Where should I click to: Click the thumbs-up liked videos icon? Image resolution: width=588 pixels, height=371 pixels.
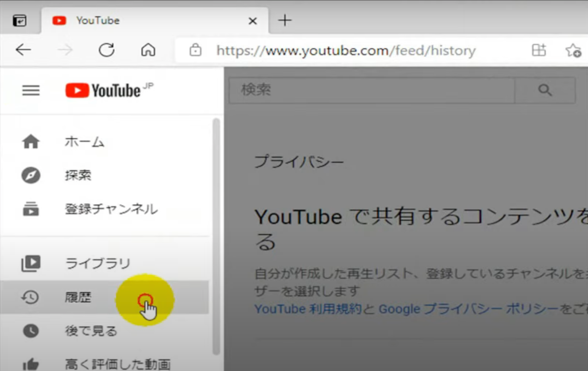[x=31, y=364]
